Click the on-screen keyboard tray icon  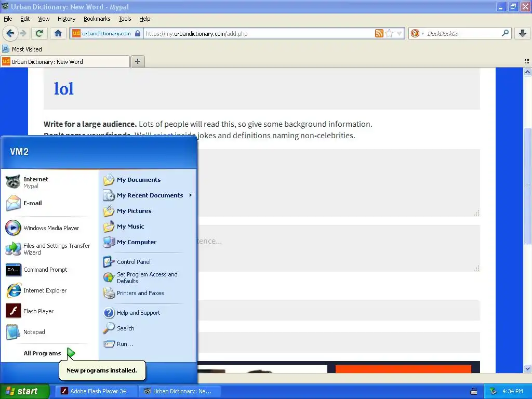coord(474,392)
